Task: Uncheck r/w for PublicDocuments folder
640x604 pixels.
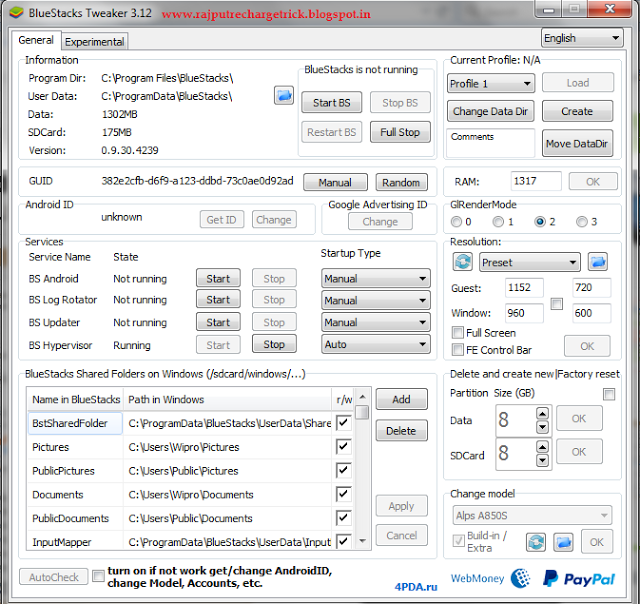Action: (x=343, y=518)
